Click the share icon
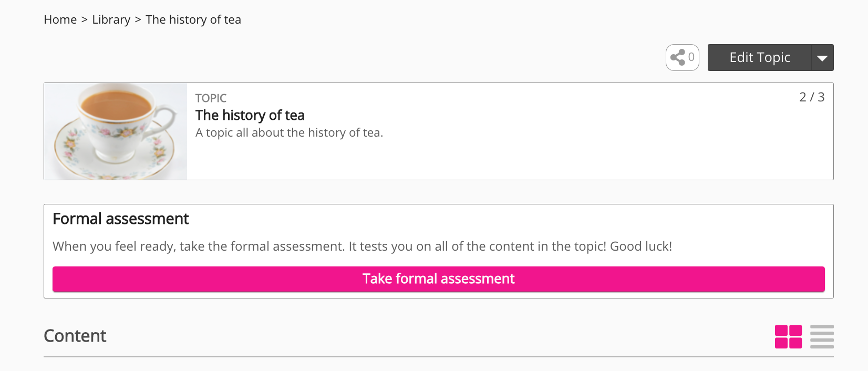The image size is (868, 371). (x=678, y=57)
